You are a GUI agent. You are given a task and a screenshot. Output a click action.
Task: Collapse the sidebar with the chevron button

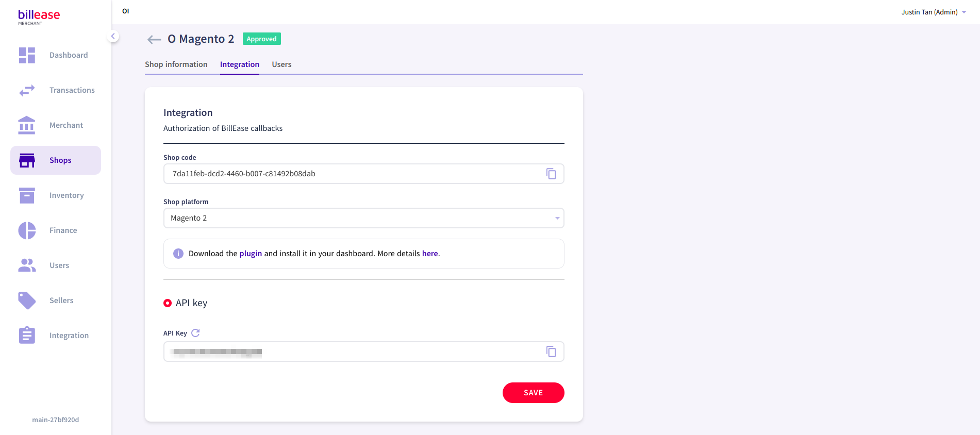click(x=113, y=36)
